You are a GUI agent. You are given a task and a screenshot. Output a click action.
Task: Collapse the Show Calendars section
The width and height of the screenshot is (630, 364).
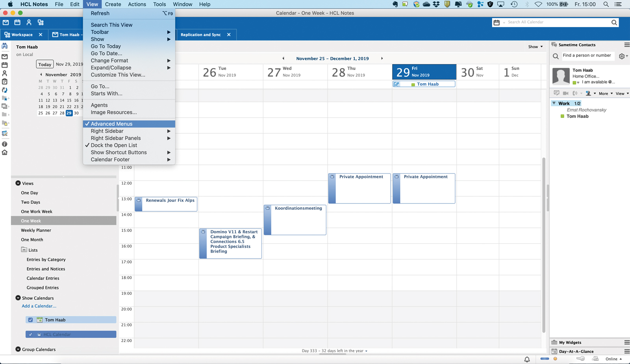[18, 298]
